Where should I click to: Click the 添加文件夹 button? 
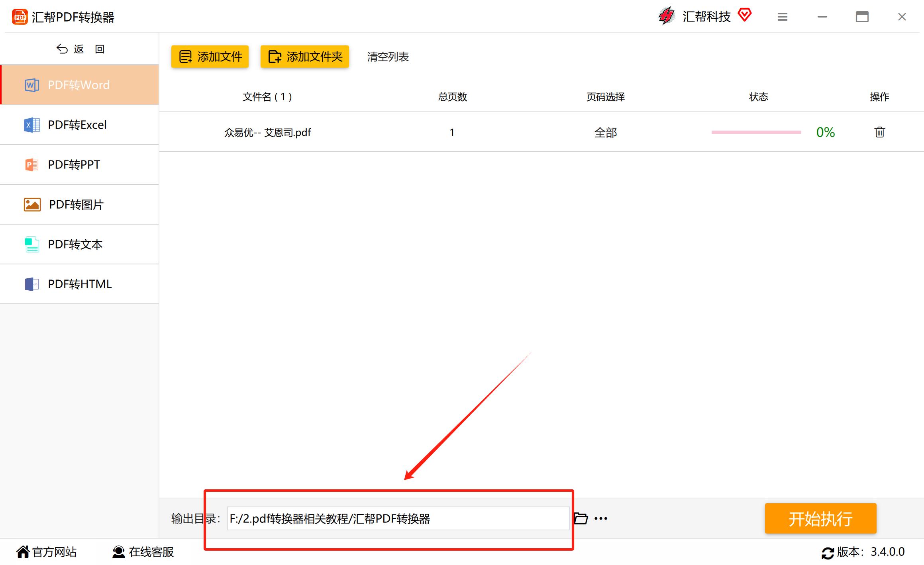[x=305, y=57]
